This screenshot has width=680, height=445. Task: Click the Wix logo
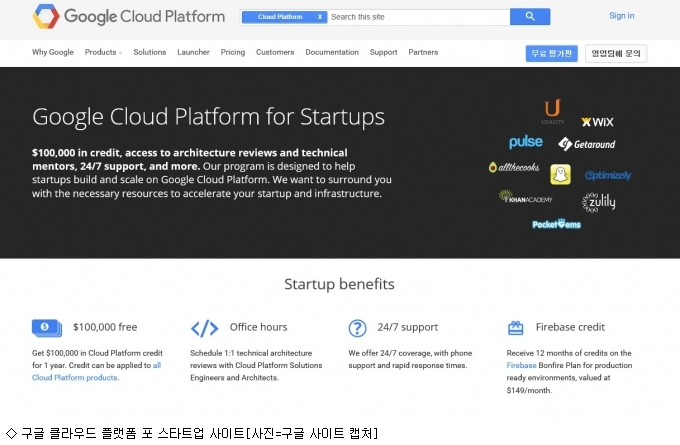[x=598, y=122]
